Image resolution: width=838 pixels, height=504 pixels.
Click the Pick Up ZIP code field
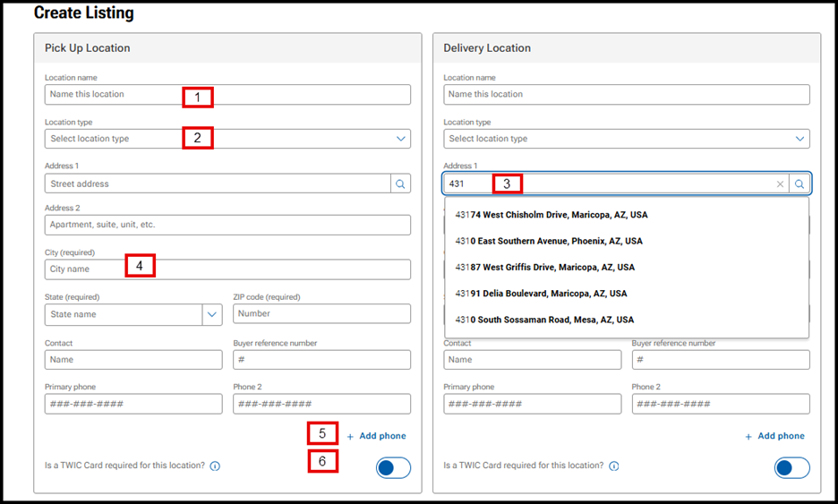(x=321, y=314)
